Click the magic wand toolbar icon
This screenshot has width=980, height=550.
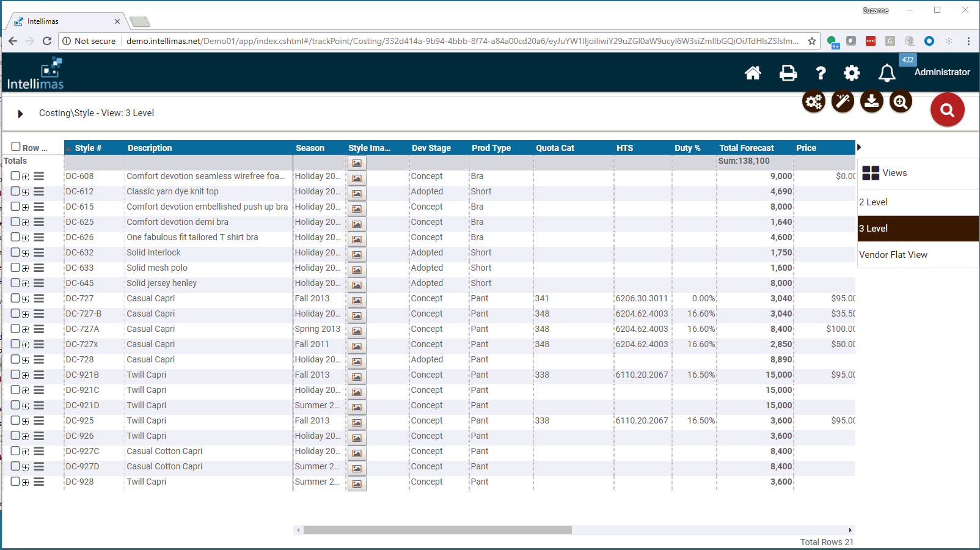(843, 101)
